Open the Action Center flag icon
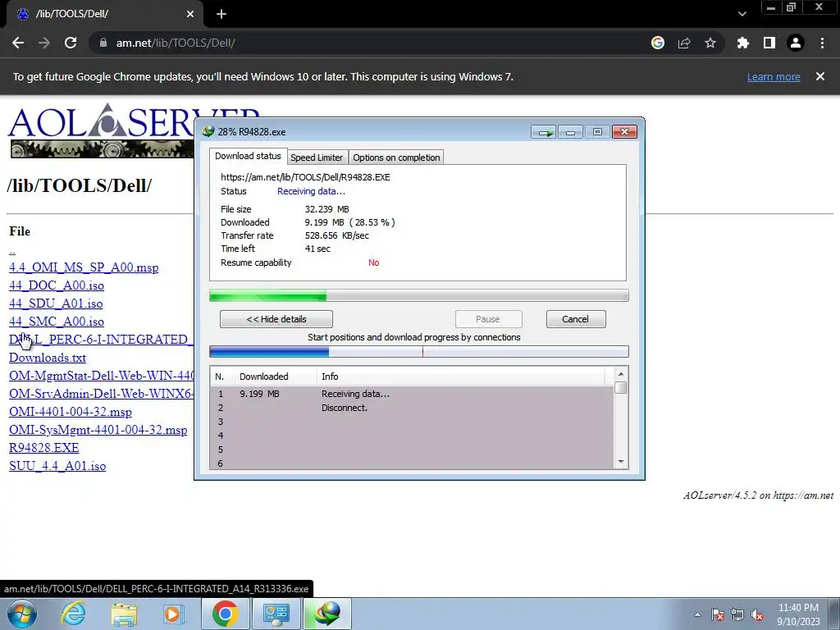 [x=717, y=615]
